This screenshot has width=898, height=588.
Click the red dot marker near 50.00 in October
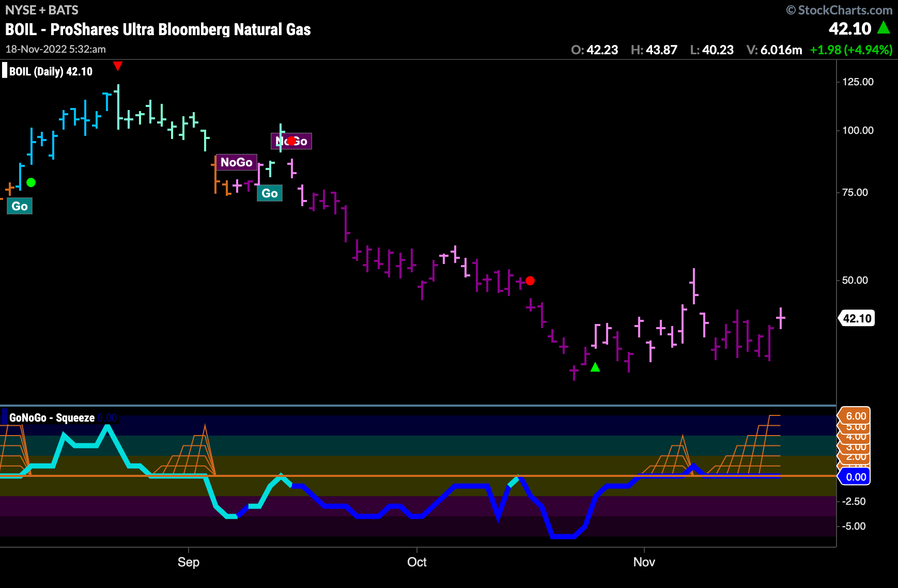(x=530, y=281)
